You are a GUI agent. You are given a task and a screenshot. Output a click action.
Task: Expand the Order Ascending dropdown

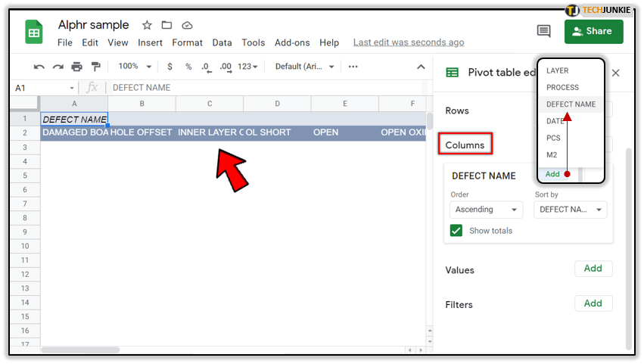tap(486, 210)
